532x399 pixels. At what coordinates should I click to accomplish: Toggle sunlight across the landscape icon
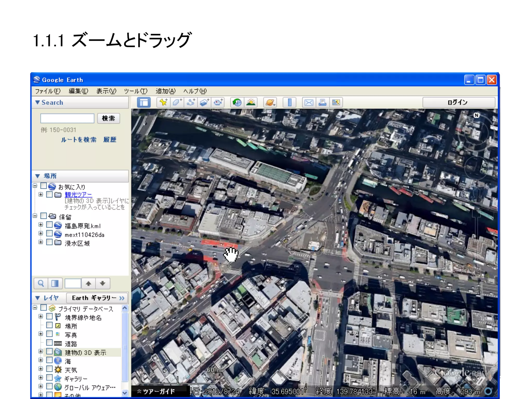(x=251, y=102)
